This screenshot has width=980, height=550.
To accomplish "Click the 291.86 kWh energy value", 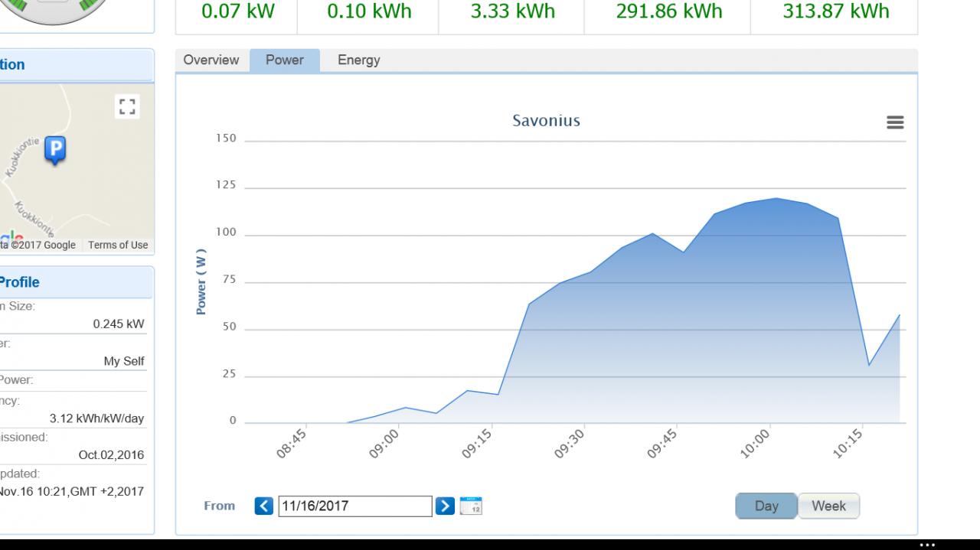I will click(x=669, y=11).
